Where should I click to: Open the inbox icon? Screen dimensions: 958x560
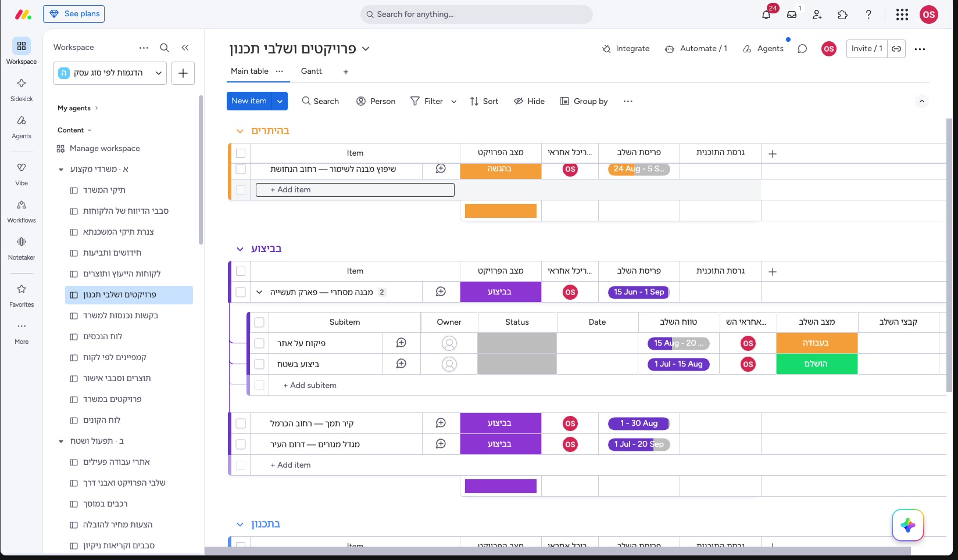click(792, 15)
